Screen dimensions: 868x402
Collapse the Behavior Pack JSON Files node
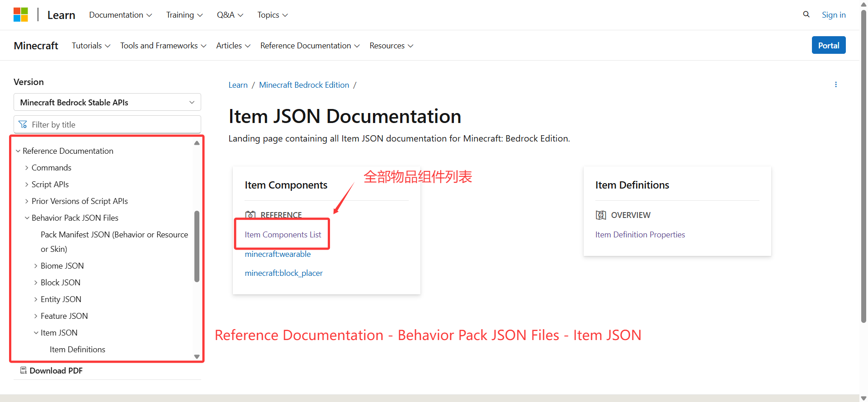27,218
